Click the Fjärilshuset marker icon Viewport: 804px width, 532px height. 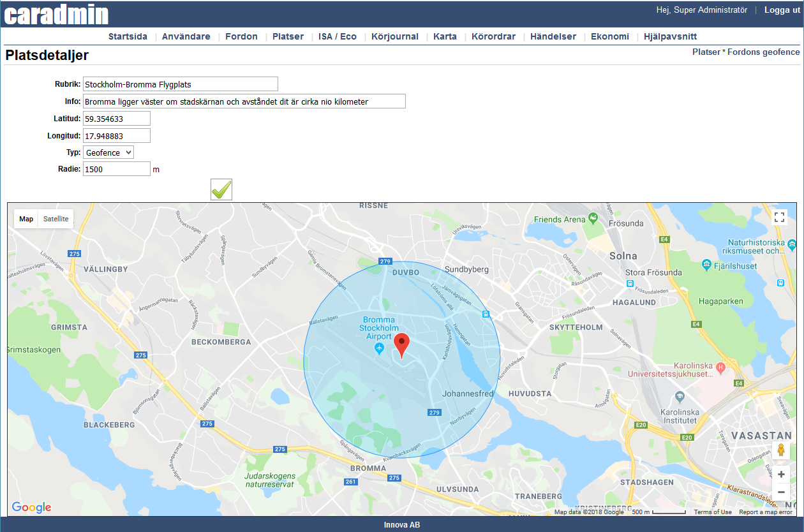coord(706,264)
